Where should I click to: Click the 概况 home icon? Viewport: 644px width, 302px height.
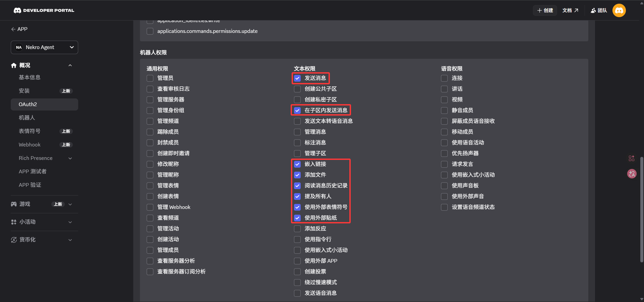point(14,66)
